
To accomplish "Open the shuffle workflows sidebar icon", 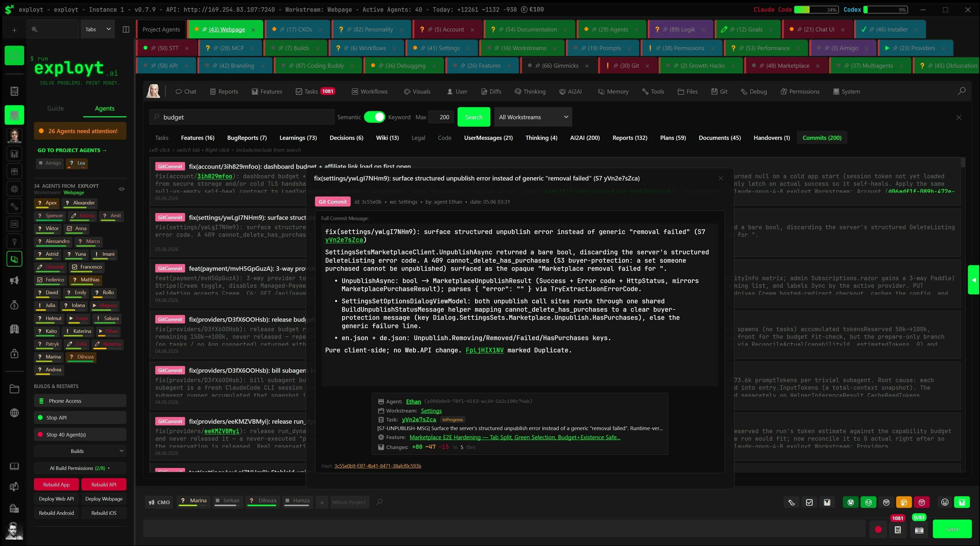I will point(14,224).
